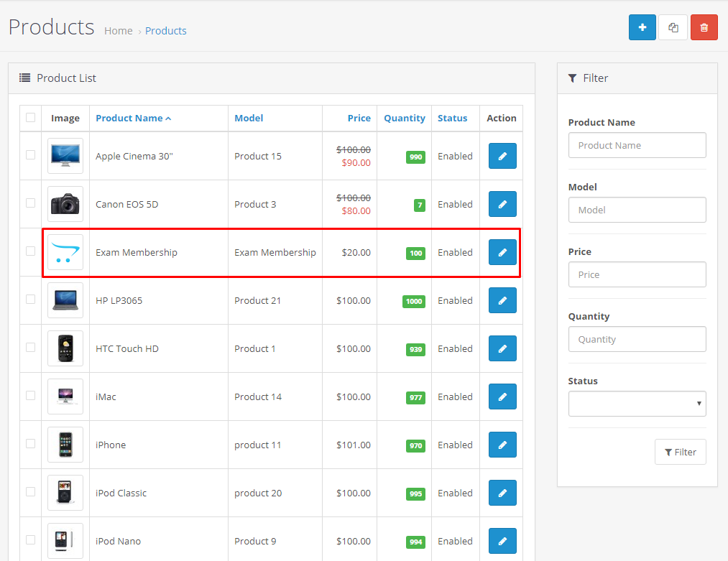Toggle the select-all checkbox in table header
728x561 pixels.
tap(31, 117)
